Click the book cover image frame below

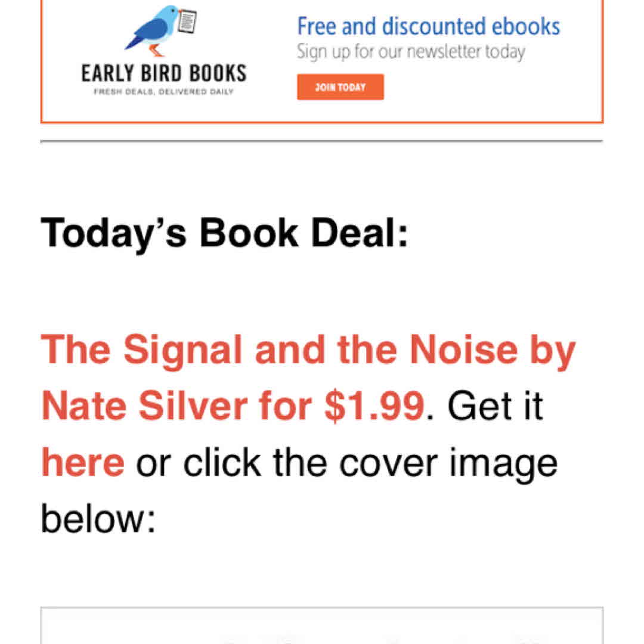click(x=322, y=626)
